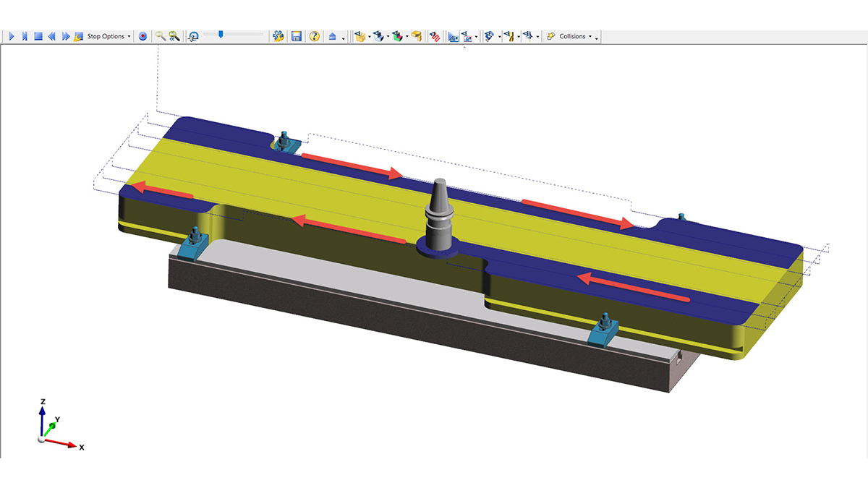The width and height of the screenshot is (868, 488).
Task: Open simulation settings gear-wrench icon
Action: (x=278, y=36)
